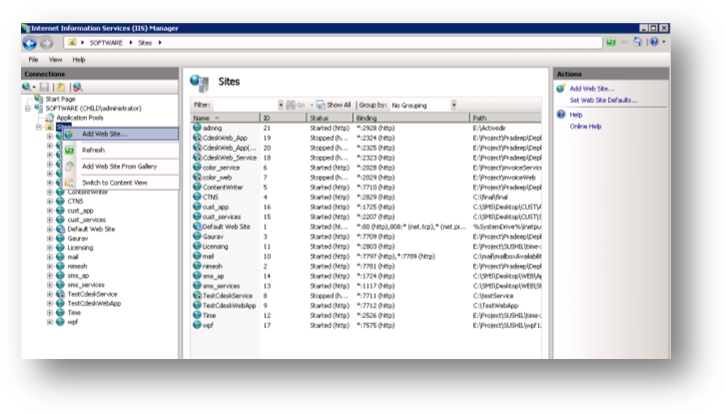Click the globe icon beside CTNS tree node

(x=60, y=201)
